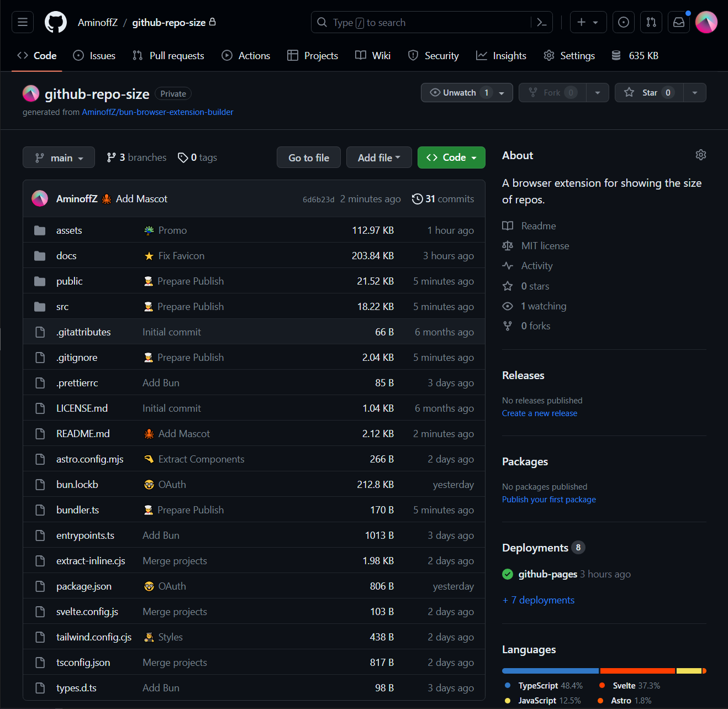Star the github-repo-size repository

point(650,92)
